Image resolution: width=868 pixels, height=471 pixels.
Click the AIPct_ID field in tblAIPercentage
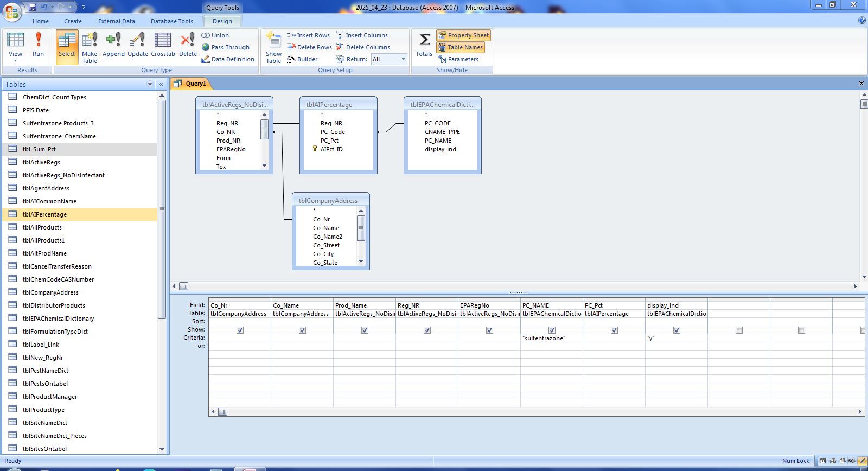click(331, 149)
